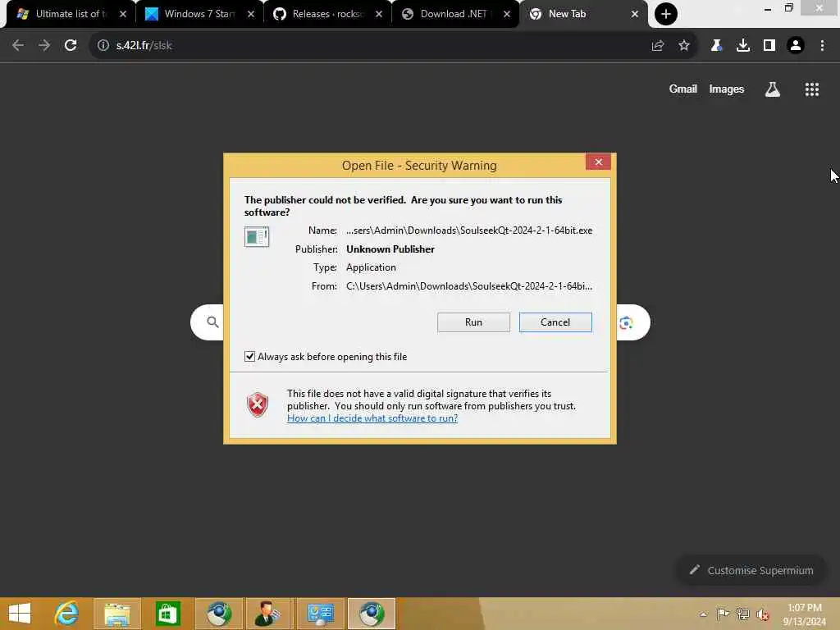Open Action Center flag icon
The image size is (840, 630).
coord(723,614)
